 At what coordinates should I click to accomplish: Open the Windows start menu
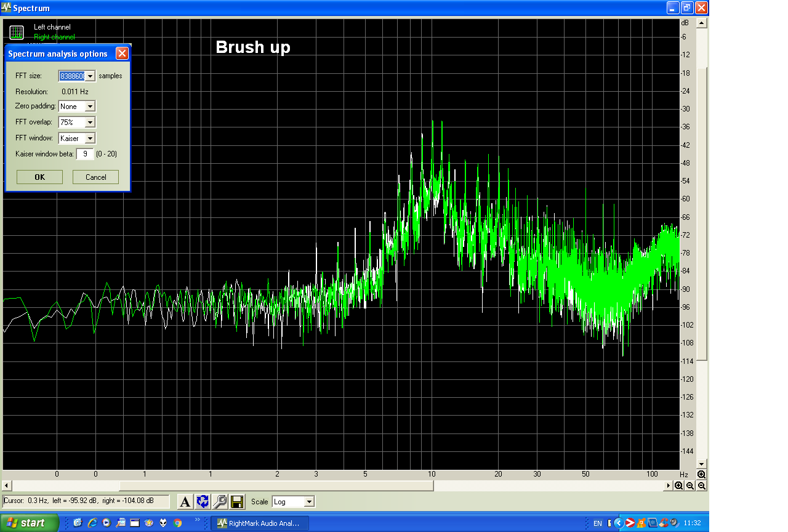click(29, 523)
